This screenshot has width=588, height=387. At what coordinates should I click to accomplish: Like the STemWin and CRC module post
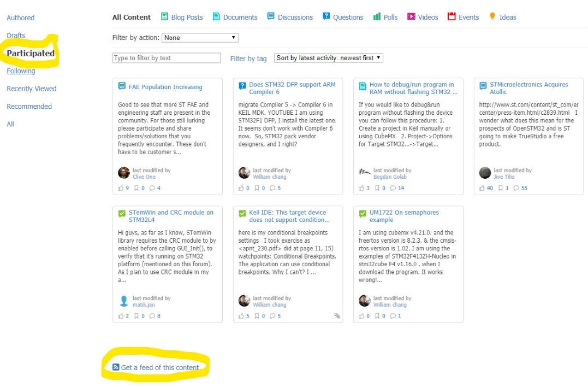coord(121,316)
